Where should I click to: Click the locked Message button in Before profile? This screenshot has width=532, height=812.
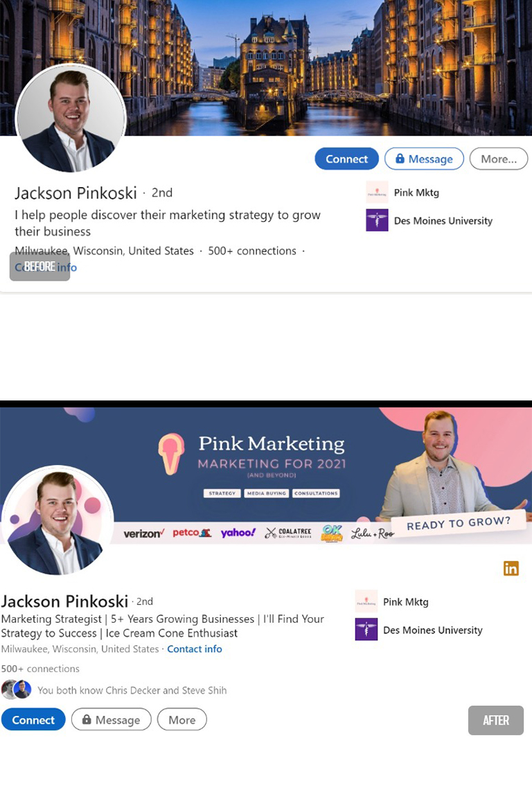pyautogui.click(x=424, y=159)
